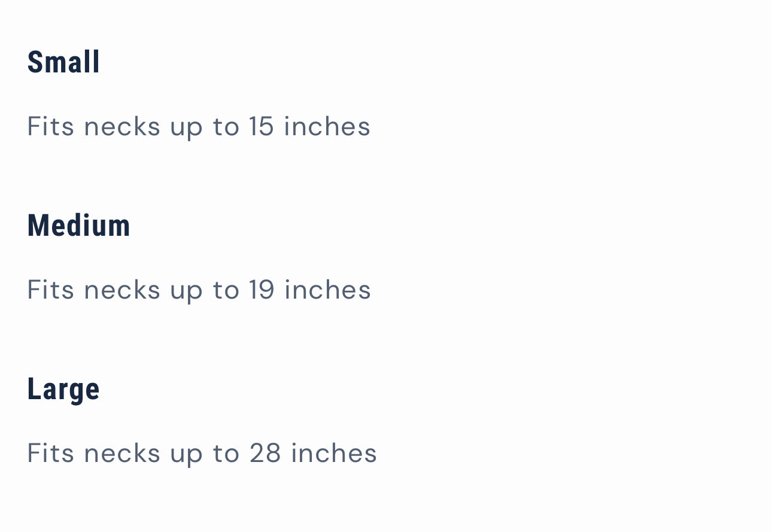The height and width of the screenshot is (532, 772).
Task: Click the word "inches" under Large
Action: coord(334,453)
